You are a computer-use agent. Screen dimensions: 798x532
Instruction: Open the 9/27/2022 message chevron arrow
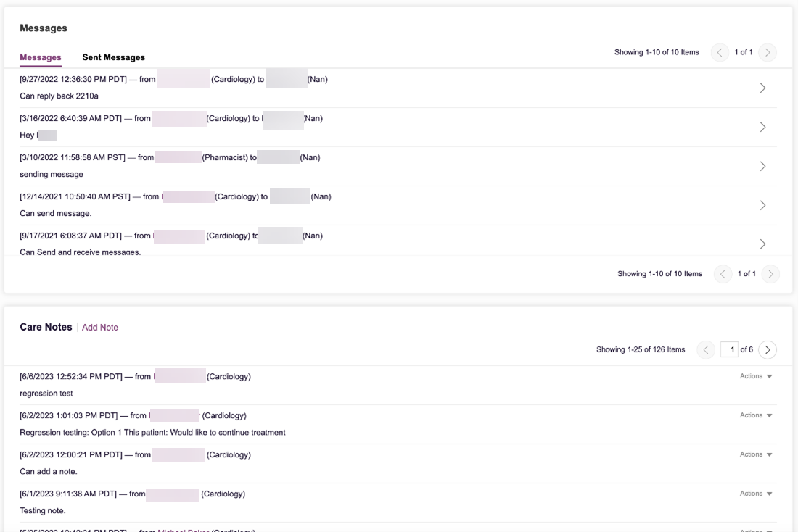coord(762,88)
